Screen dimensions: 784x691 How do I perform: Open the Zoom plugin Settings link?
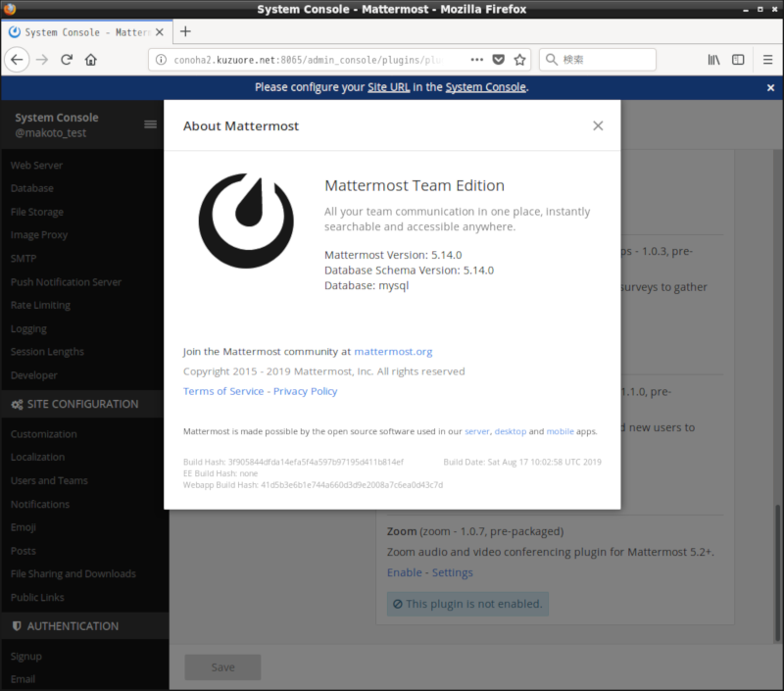[452, 572]
